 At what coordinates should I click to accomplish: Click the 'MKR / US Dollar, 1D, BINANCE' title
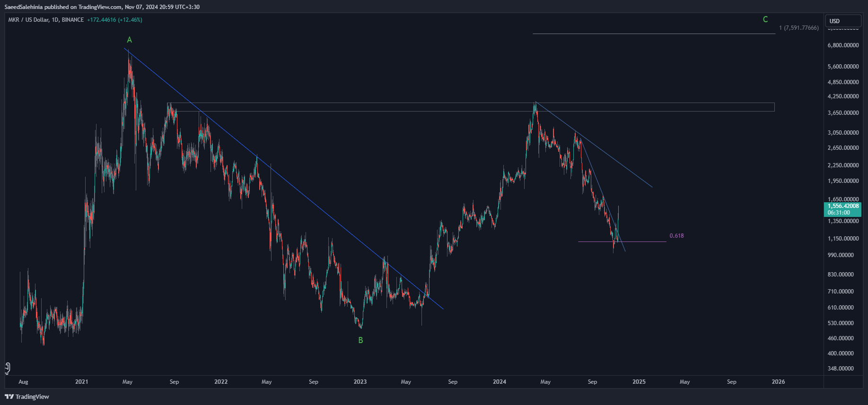46,20
